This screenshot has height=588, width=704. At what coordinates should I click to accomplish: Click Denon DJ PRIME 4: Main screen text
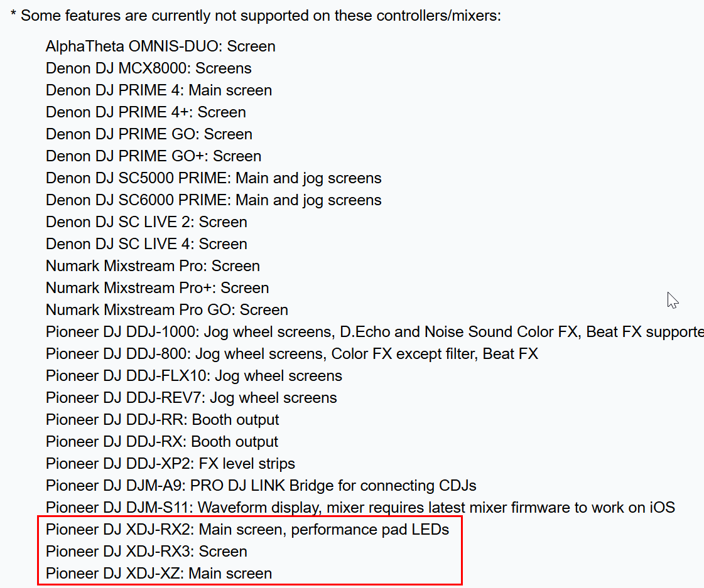(x=158, y=90)
